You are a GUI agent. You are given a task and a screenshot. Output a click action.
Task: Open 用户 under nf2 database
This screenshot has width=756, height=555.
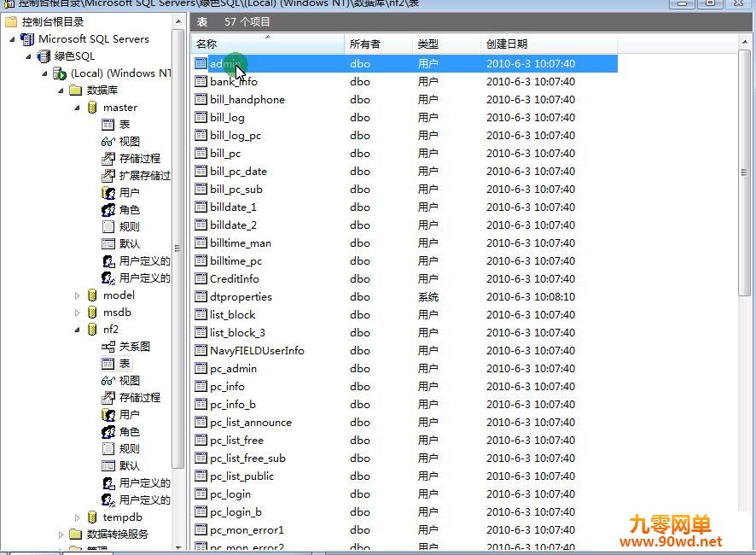pyautogui.click(x=129, y=415)
